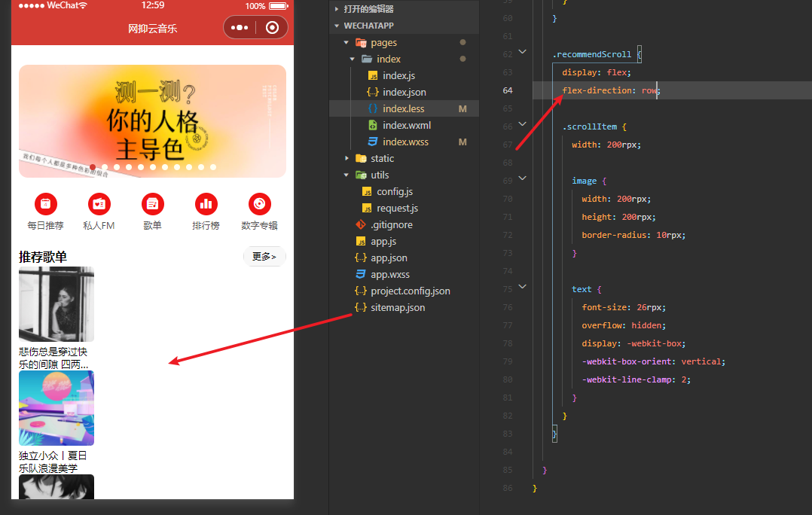Click the 'font-size: 26rpx;' line

[624, 307]
